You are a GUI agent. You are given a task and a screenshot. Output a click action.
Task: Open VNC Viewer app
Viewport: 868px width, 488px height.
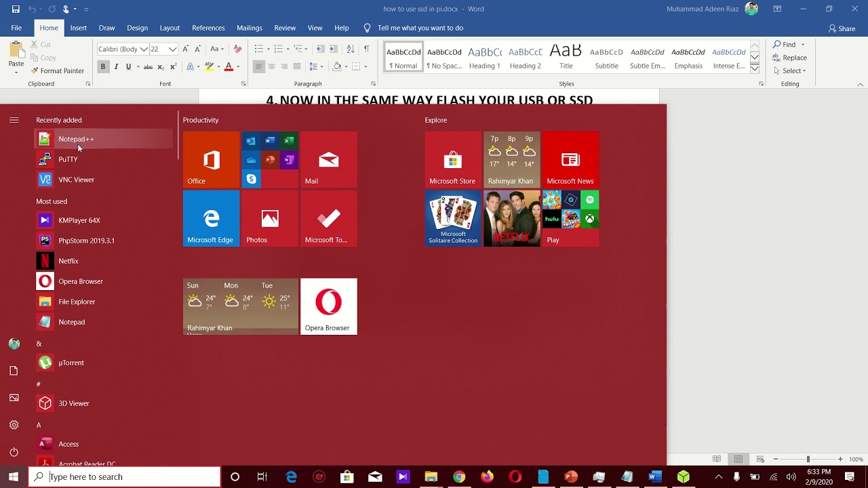click(x=103, y=180)
